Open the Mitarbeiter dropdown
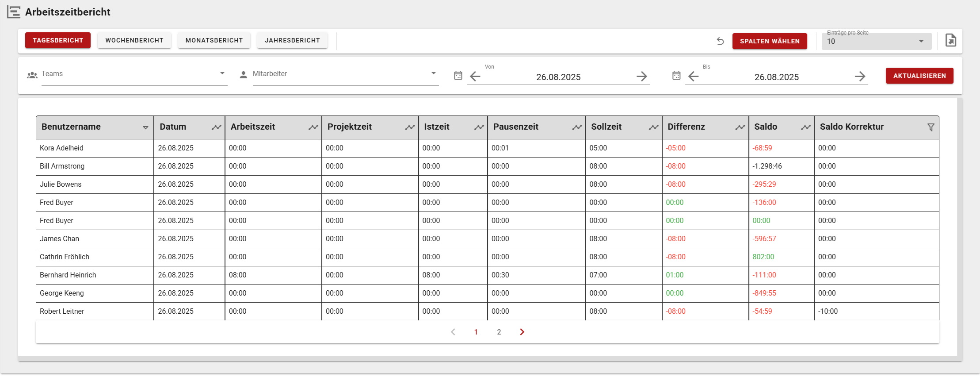 [x=433, y=73]
